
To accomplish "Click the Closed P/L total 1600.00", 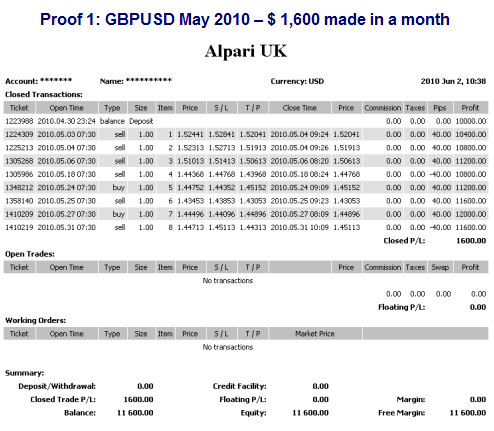I will (471, 241).
